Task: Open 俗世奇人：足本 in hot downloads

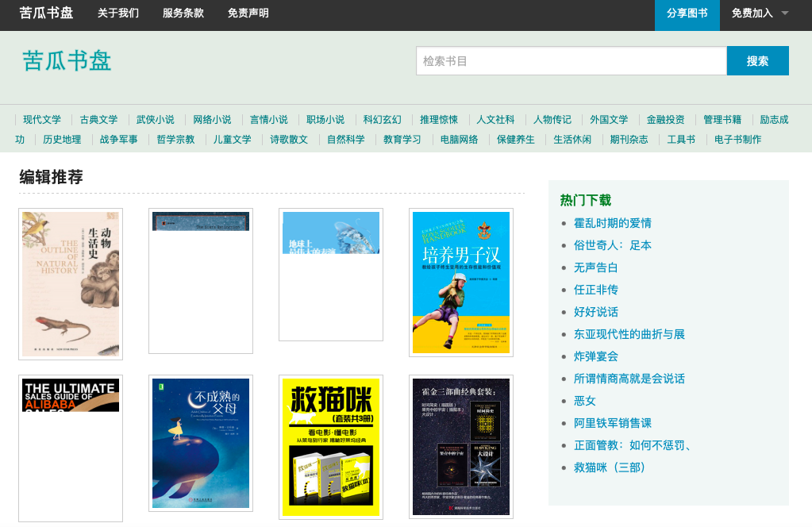Action: pos(612,245)
